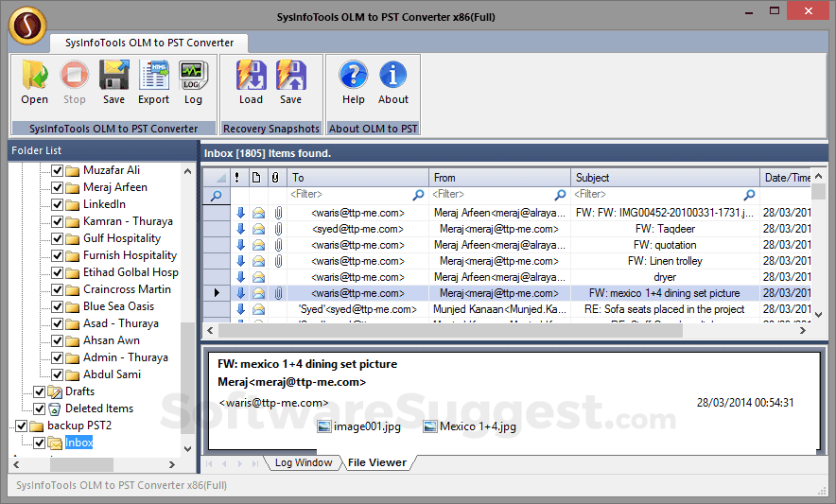The width and height of the screenshot is (836, 504).
Task: Toggle the Blue Sea Oasis checkbox
Action: pos(58,306)
